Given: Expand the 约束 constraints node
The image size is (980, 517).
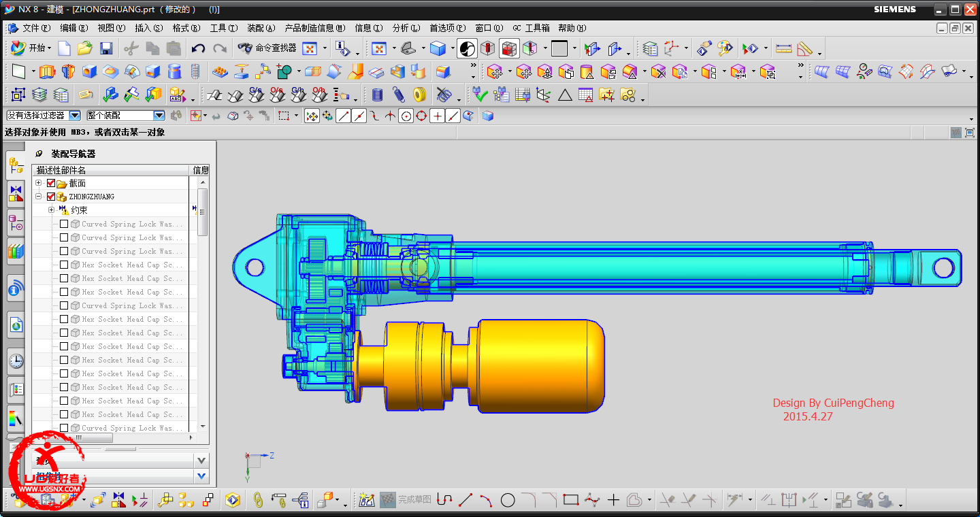Looking at the screenshot, I should (x=51, y=210).
